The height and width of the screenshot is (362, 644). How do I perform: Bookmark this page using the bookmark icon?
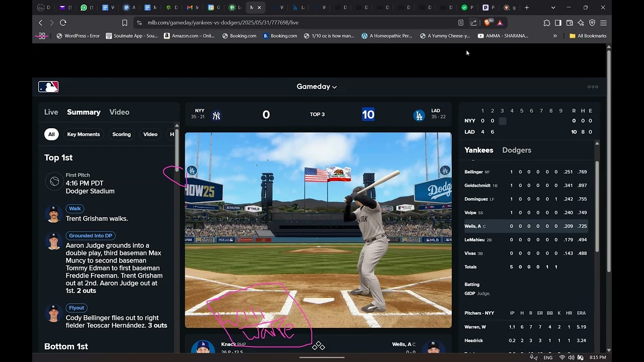point(125,23)
